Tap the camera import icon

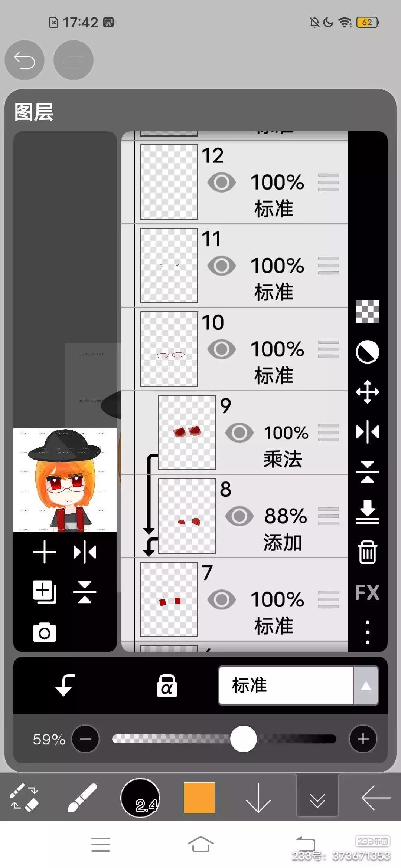click(x=45, y=632)
